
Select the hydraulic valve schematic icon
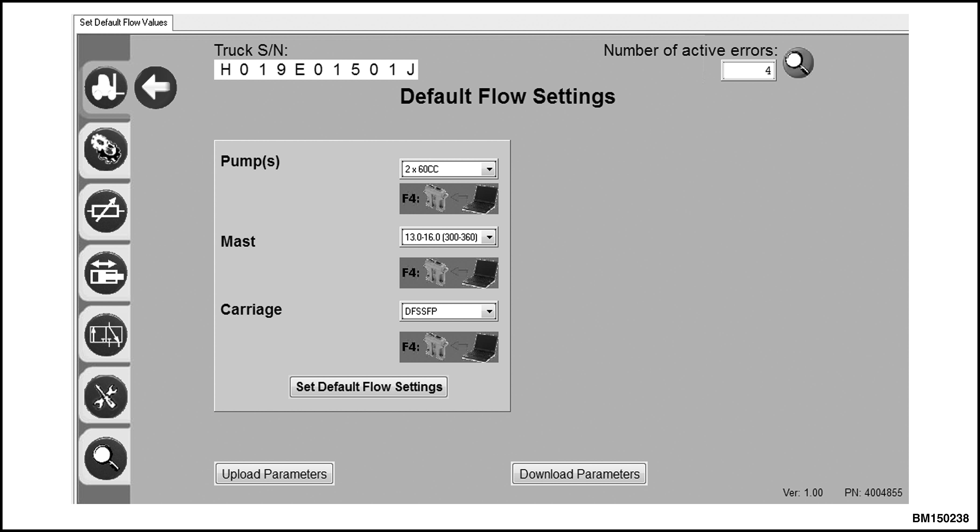coord(106,335)
